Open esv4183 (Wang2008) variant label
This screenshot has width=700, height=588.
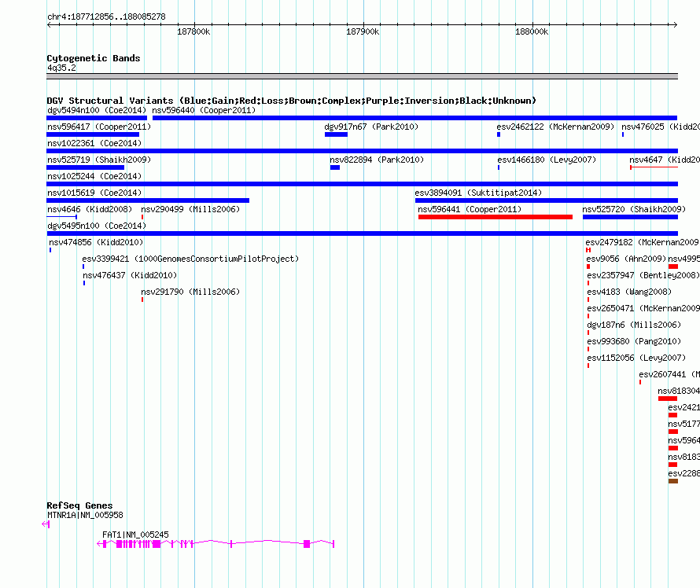[x=629, y=292]
